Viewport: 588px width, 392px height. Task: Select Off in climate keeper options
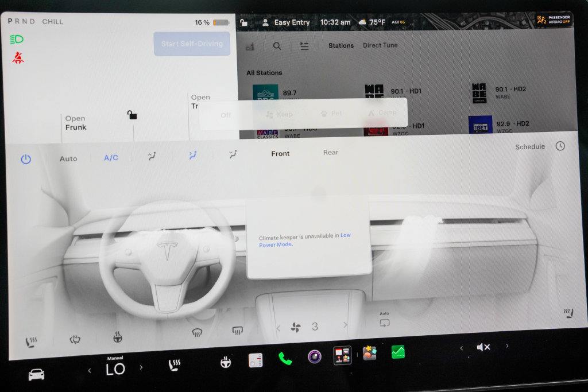[x=225, y=115]
